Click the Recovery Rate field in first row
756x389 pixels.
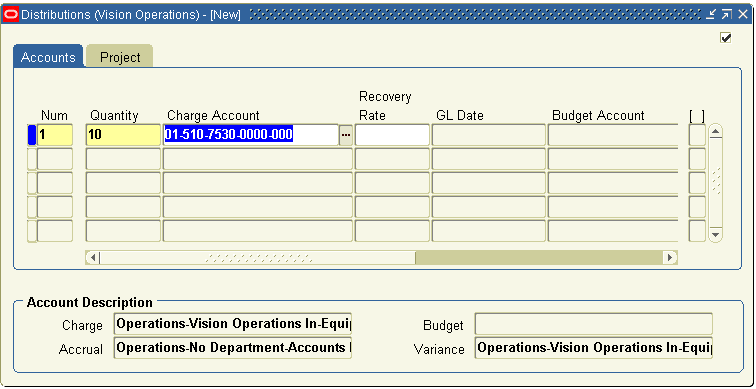click(392, 135)
